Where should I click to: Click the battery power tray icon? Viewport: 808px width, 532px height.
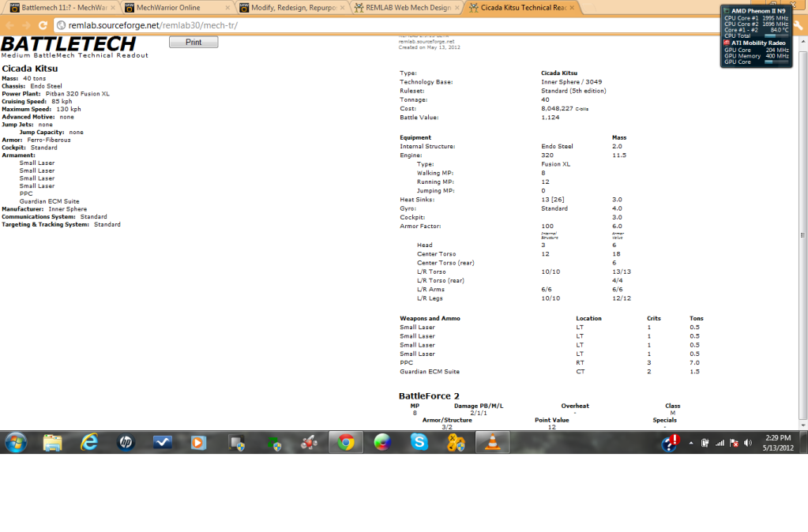click(x=705, y=443)
